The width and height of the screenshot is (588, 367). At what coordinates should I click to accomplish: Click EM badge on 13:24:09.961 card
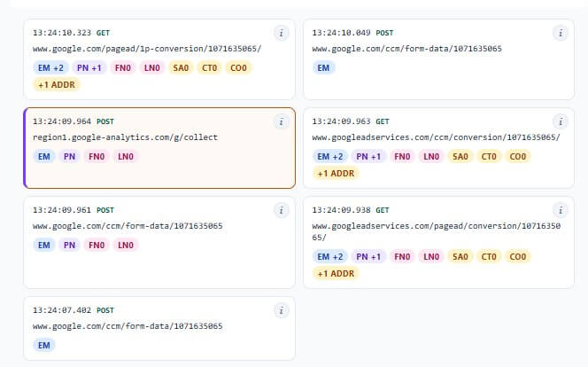[x=44, y=245]
